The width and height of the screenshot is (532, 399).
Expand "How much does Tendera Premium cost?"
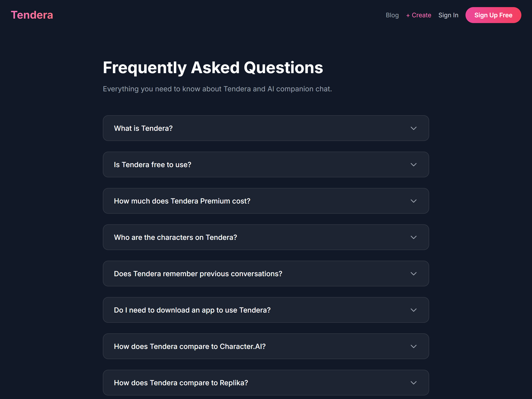pos(182,201)
